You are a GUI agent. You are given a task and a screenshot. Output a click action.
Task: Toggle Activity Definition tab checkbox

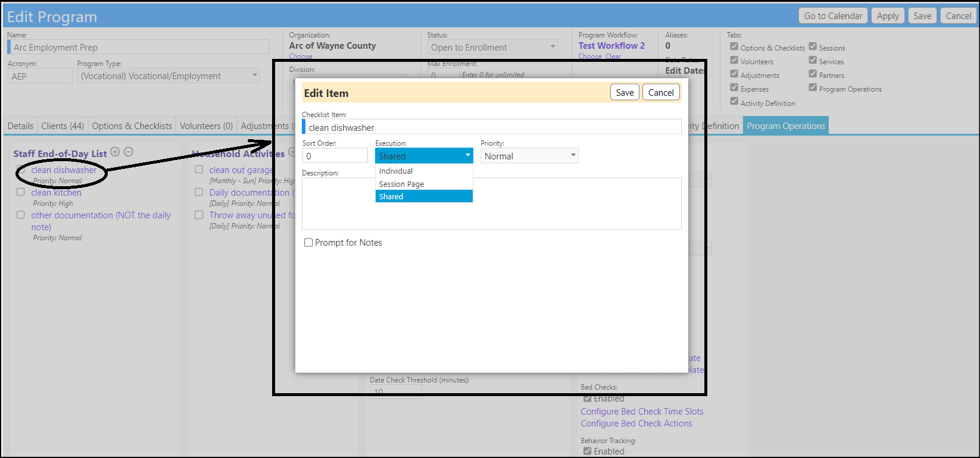point(734,102)
